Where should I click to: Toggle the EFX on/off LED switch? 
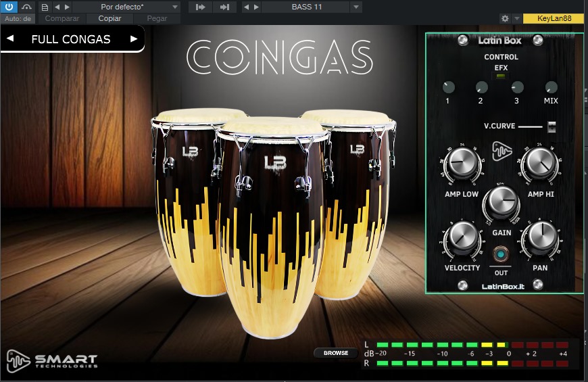501,76
